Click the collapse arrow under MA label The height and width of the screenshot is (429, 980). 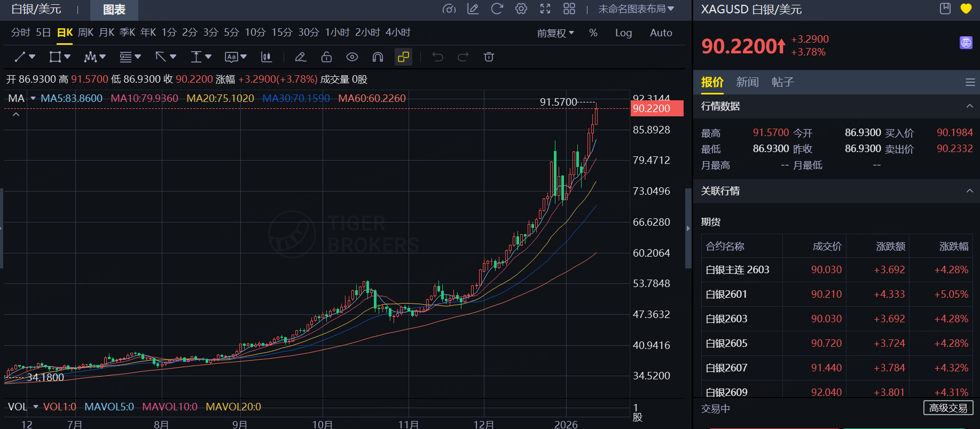point(16,115)
